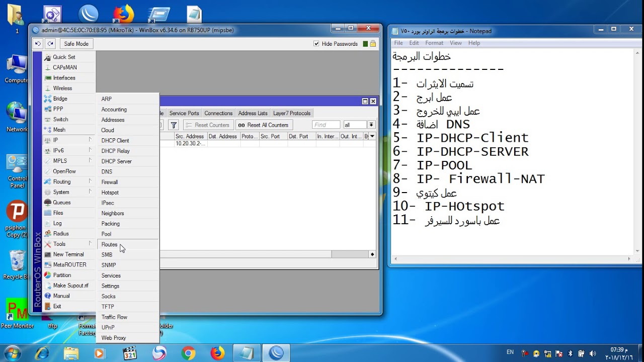644x362 pixels.
Task: Click Exit in the WinBox sidebar
Action: (57, 306)
